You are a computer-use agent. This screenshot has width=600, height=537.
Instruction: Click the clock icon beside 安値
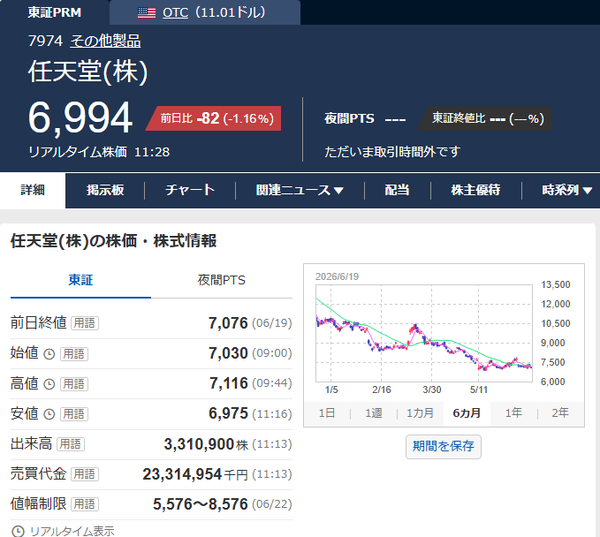49,414
